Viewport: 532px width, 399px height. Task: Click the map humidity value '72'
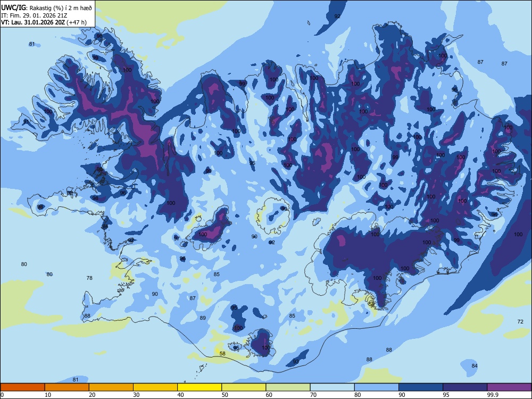pyautogui.click(x=520, y=322)
